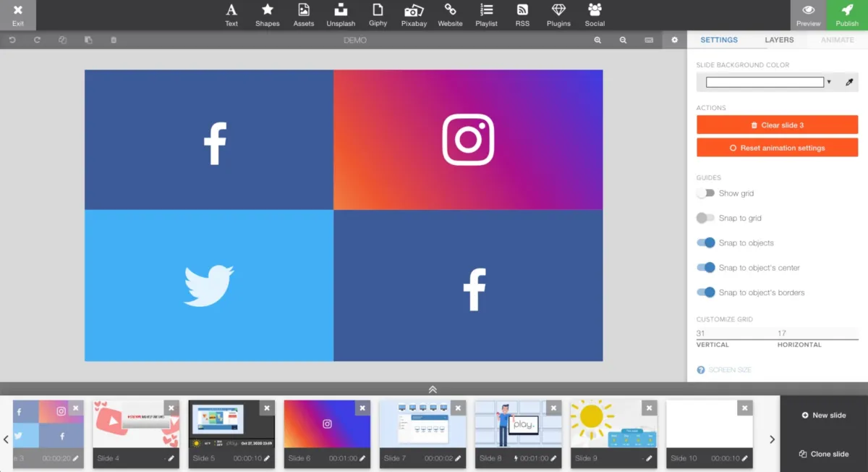
Task: Disable Snap to object's center
Action: tap(706, 267)
